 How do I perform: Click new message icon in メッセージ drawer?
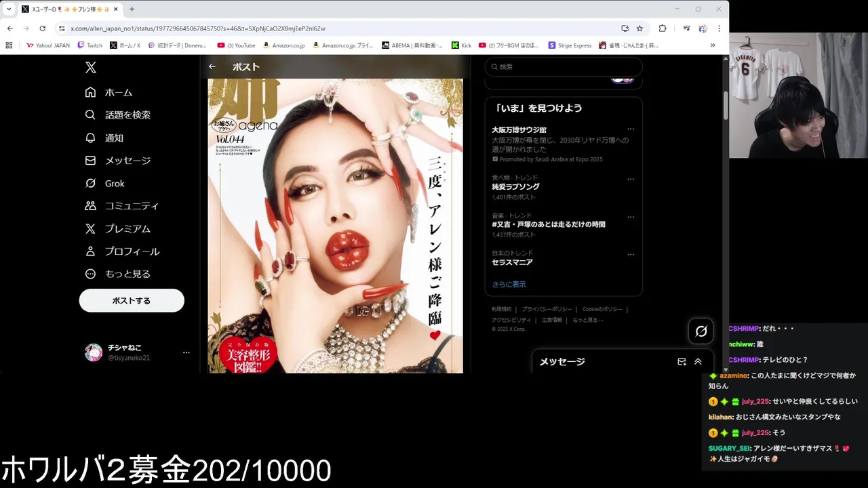click(682, 362)
